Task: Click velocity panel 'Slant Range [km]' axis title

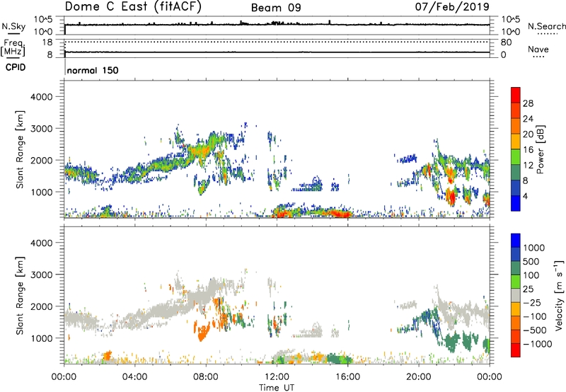Action: (x=20, y=295)
